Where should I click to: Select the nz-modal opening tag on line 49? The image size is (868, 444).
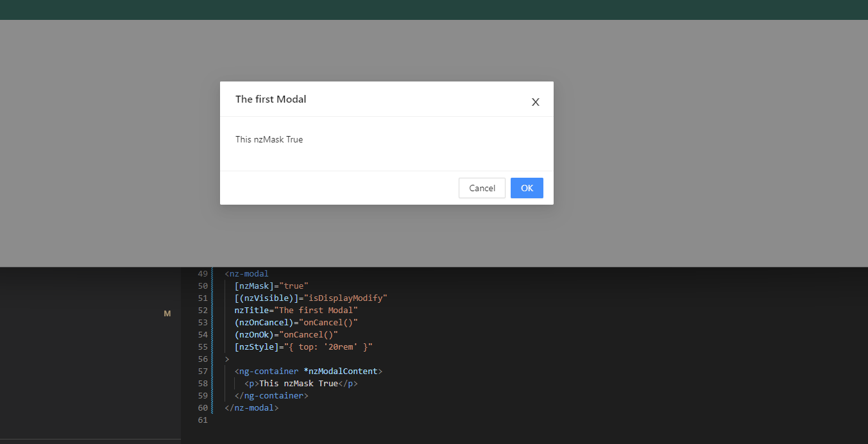point(246,273)
